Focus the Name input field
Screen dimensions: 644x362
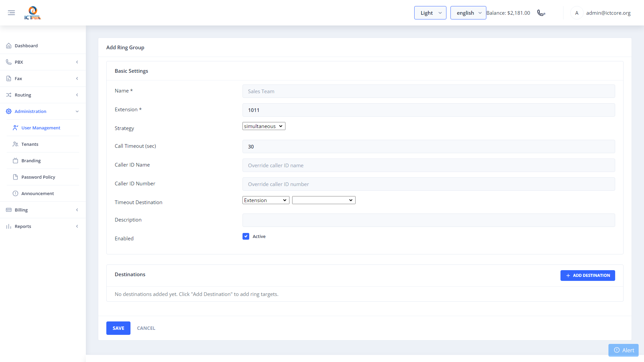429,91
